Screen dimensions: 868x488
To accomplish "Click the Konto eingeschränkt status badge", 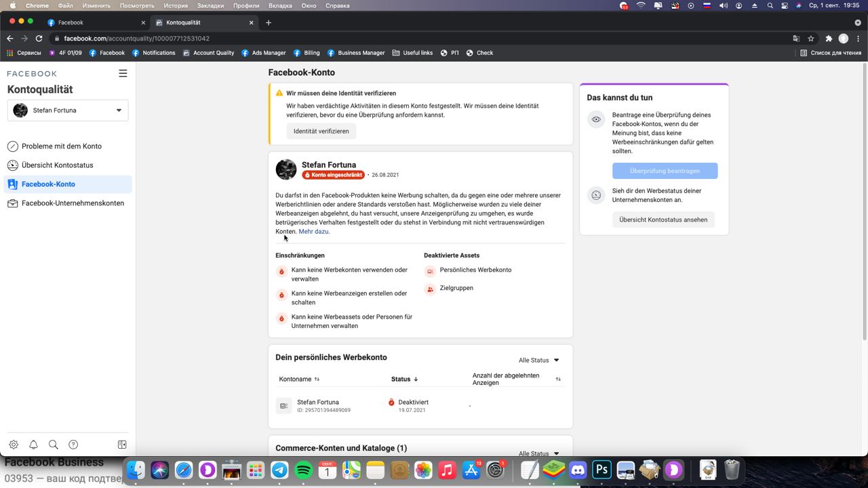I will 334,175.
